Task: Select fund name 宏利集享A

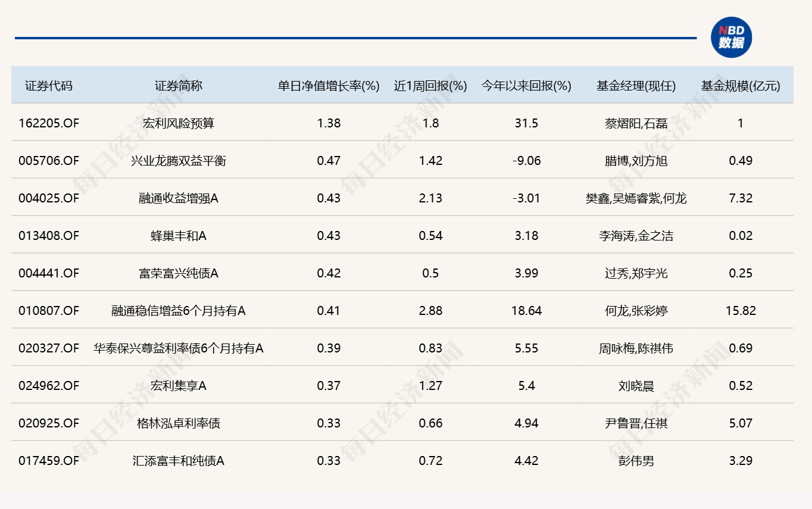Action: click(179, 386)
